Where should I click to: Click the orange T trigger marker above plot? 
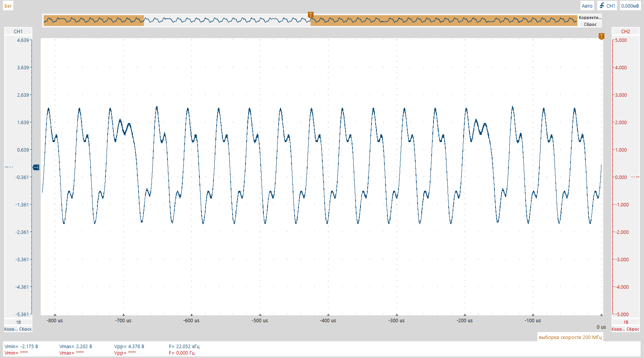pyautogui.click(x=601, y=37)
